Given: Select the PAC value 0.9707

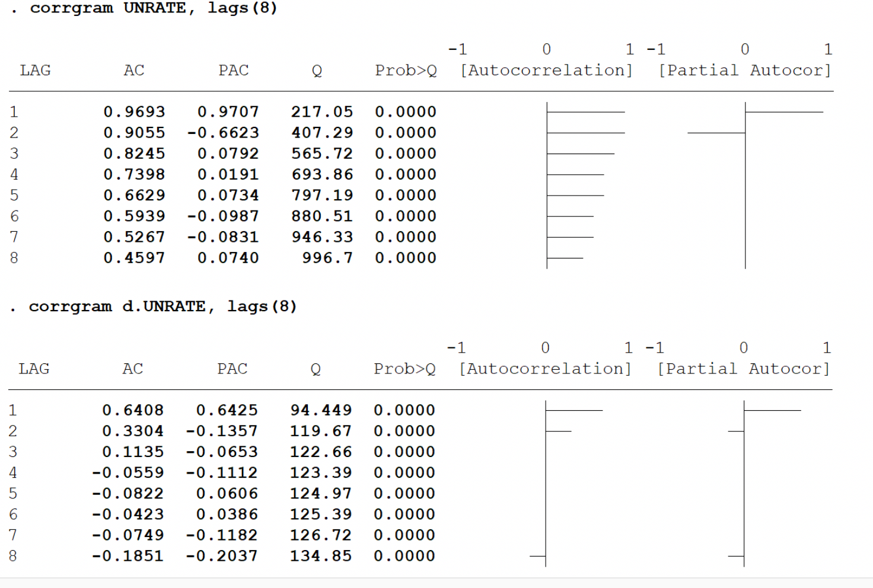Looking at the screenshot, I should 228,112.
